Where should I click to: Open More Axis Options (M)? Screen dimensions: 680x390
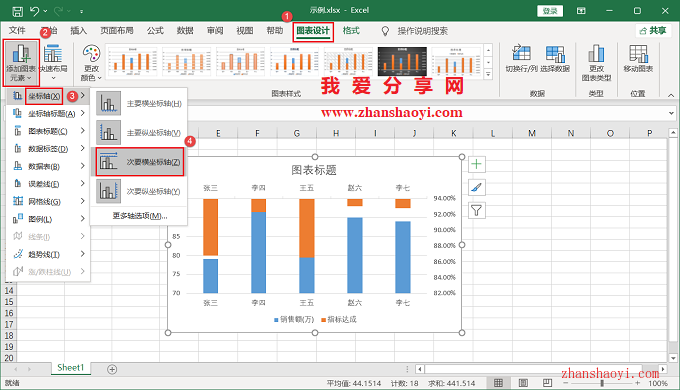click(140, 216)
